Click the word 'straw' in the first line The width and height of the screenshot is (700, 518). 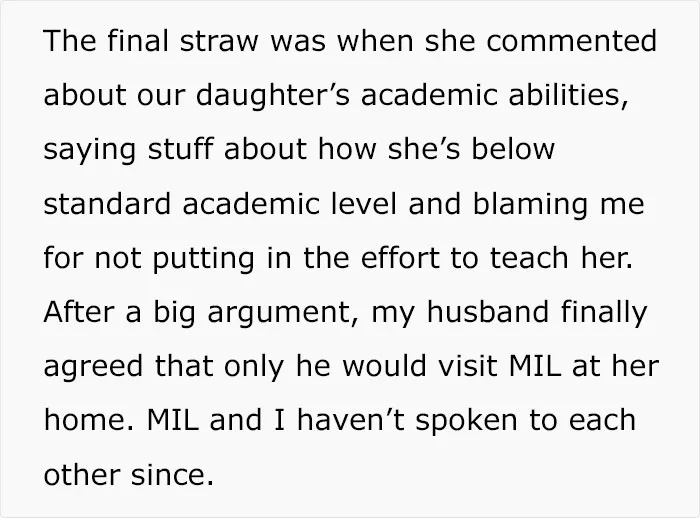(219, 41)
